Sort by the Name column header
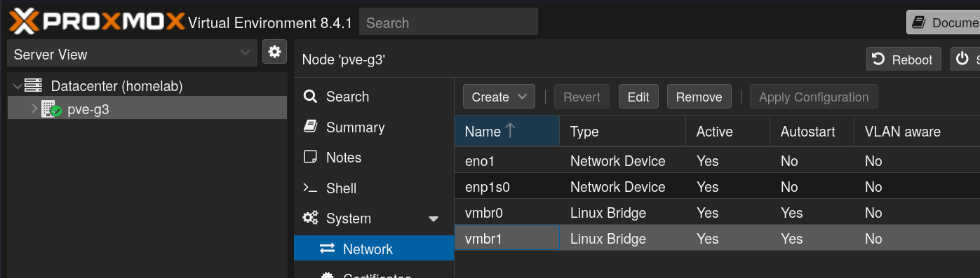 (506, 131)
